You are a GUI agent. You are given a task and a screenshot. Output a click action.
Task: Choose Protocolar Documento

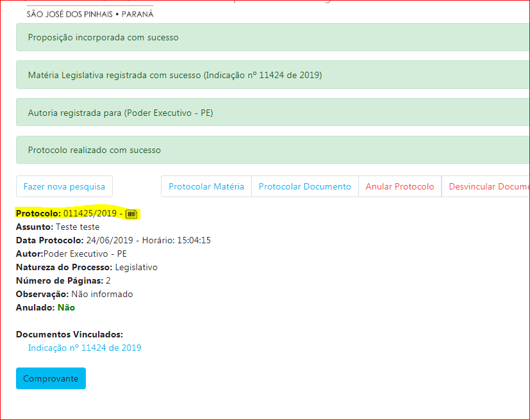point(305,186)
